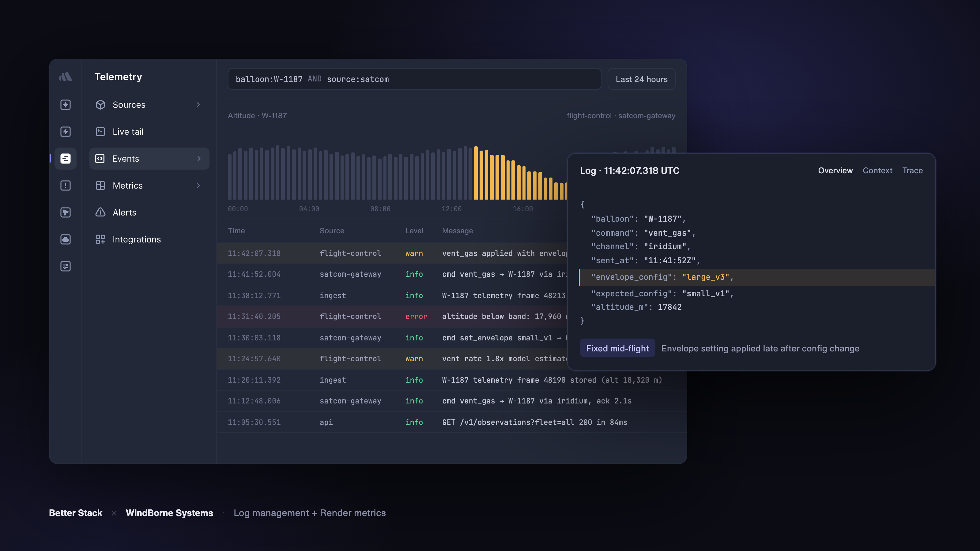Screen dimensions: 980x551
Task: Open the lightning bolt icon in left rail
Action: (66, 132)
